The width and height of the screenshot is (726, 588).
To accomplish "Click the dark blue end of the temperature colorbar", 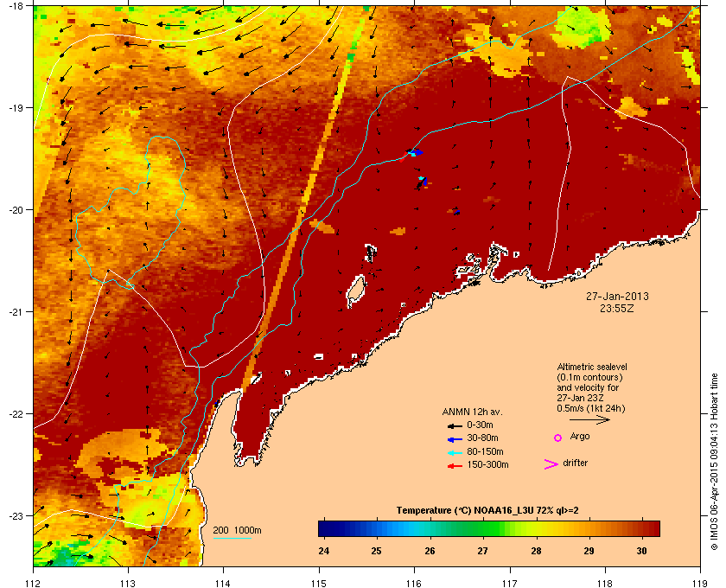I will pyautogui.click(x=326, y=528).
